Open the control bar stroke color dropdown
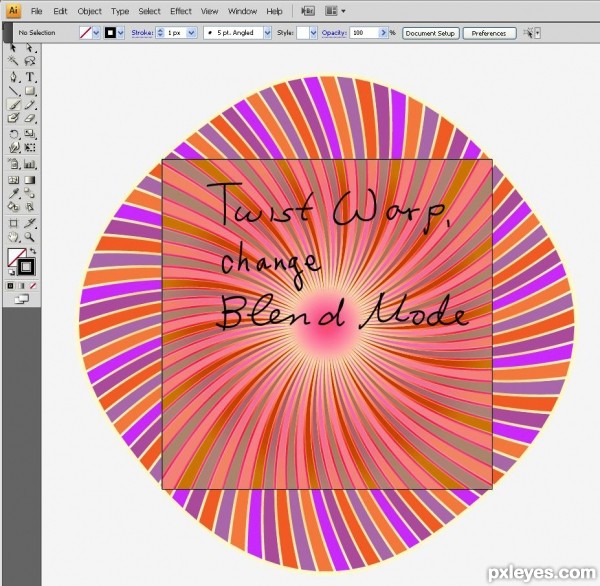Viewport: 600px width, 586px height. (121, 33)
